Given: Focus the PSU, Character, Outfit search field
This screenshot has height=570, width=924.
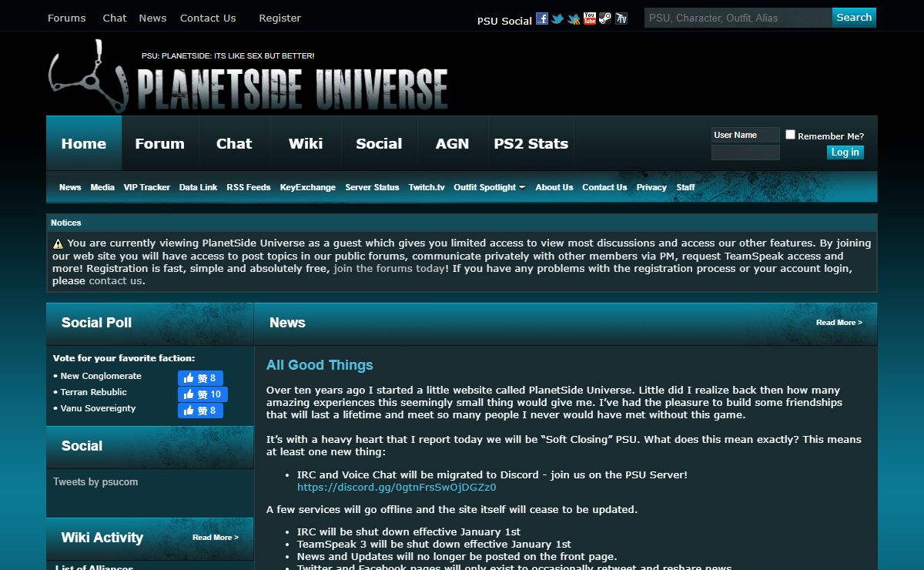Looking at the screenshot, I should (x=738, y=18).
